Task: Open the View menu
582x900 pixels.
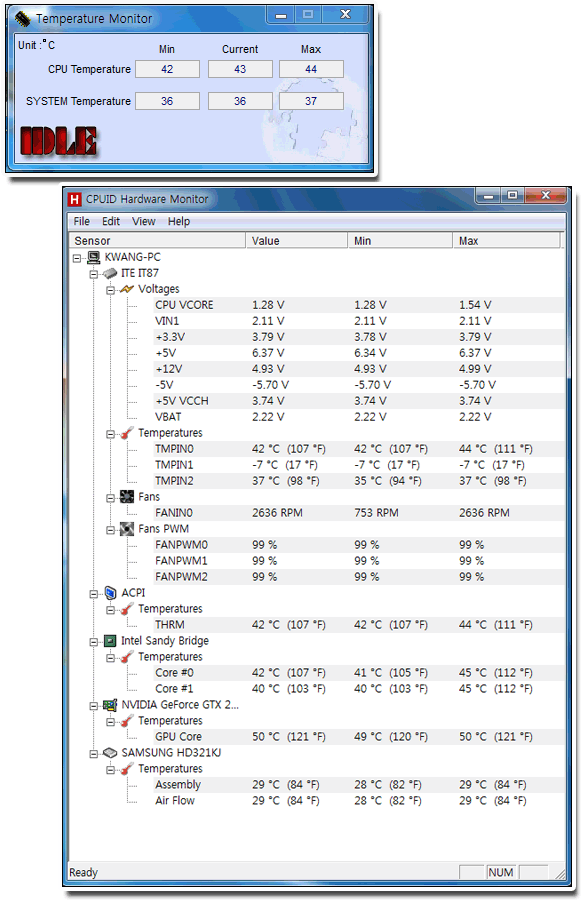Action: (x=143, y=222)
